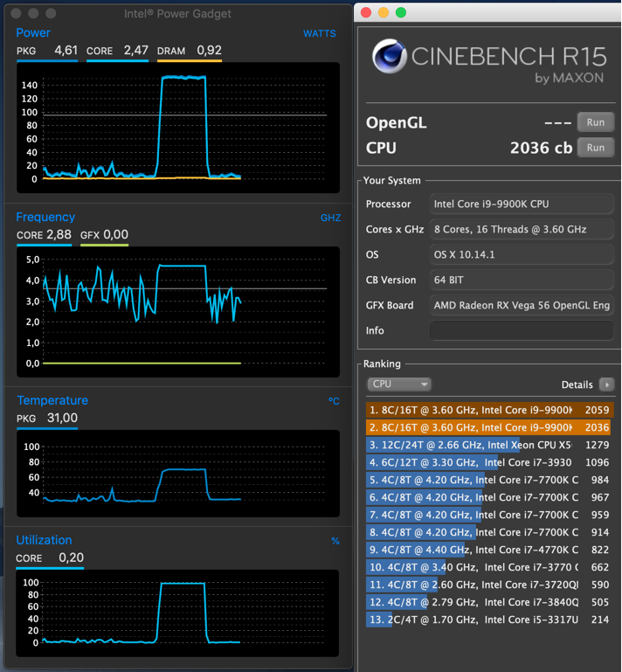Select ranking entry 7 scoring 959
Image resolution: width=622 pixels, height=672 pixels.
click(x=489, y=515)
